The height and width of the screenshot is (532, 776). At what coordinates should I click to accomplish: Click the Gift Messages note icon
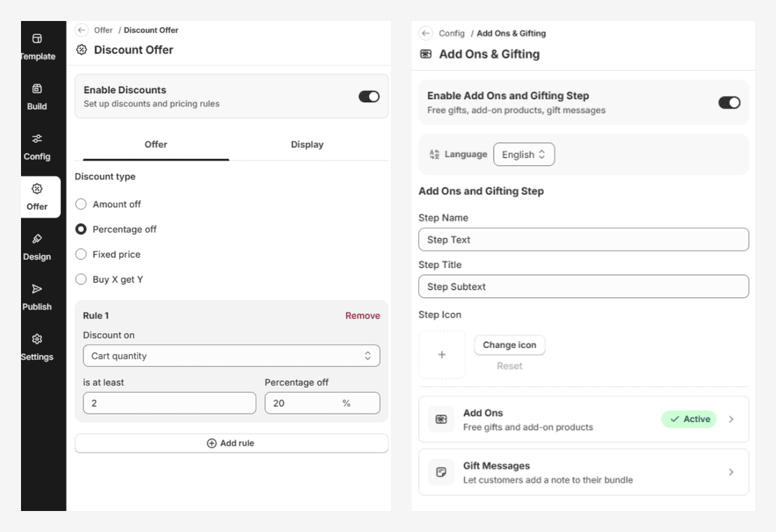[x=441, y=472]
